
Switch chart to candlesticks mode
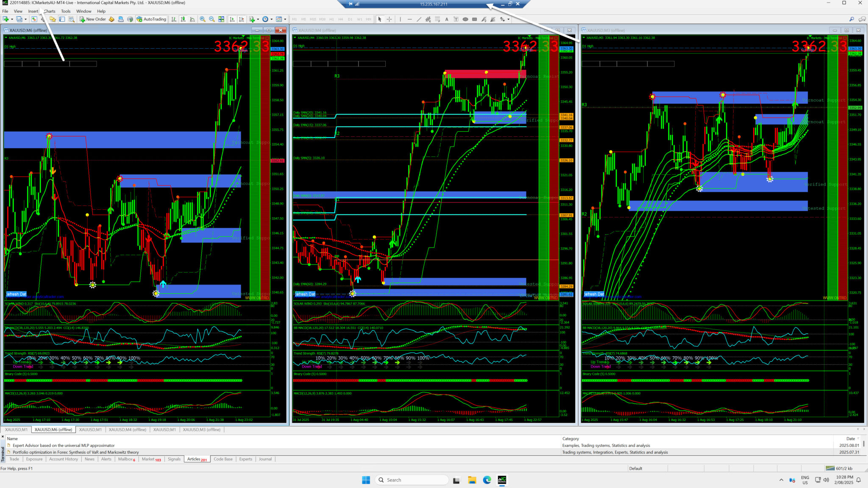pyautogui.click(x=183, y=19)
